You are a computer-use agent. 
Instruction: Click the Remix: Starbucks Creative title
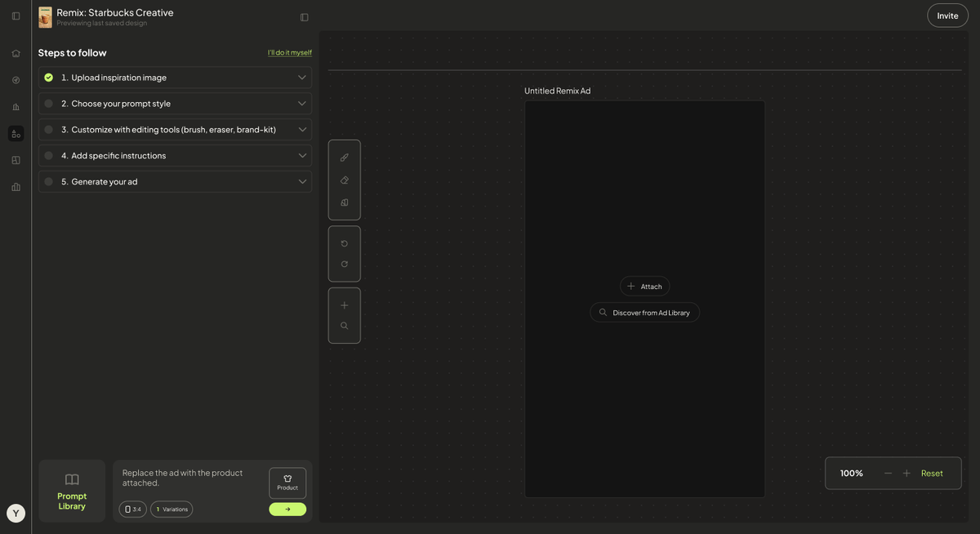click(x=115, y=12)
